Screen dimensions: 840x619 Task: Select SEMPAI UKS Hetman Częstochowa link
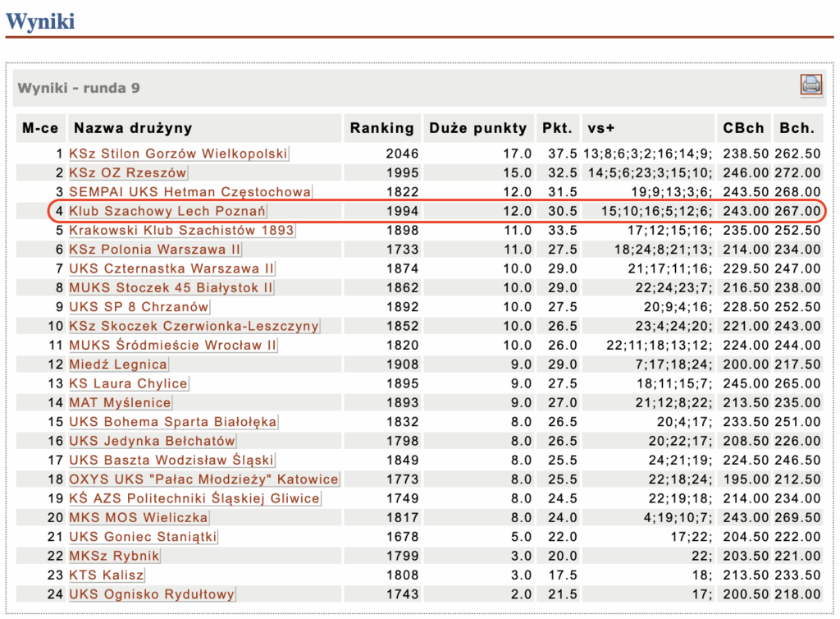click(x=189, y=192)
